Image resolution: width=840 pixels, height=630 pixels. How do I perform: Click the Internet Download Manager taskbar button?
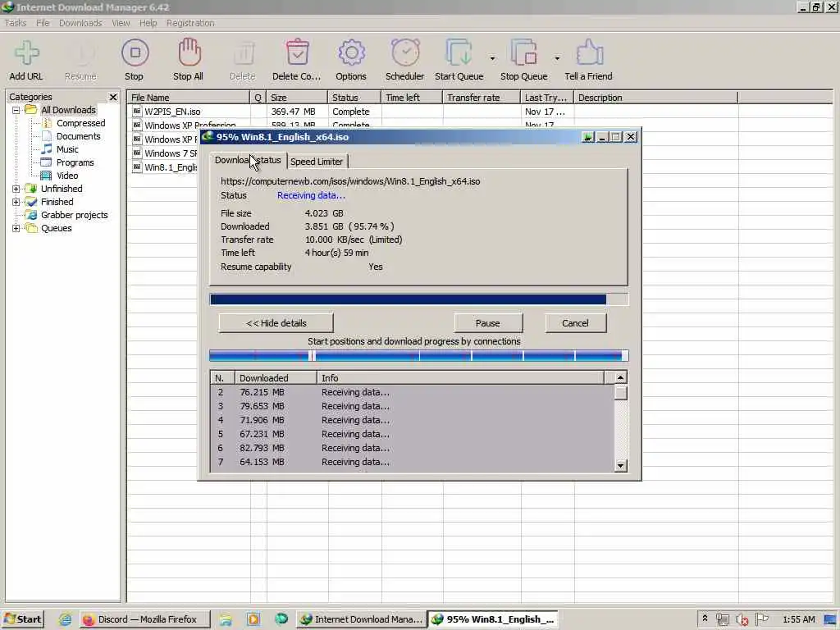pyautogui.click(x=361, y=619)
